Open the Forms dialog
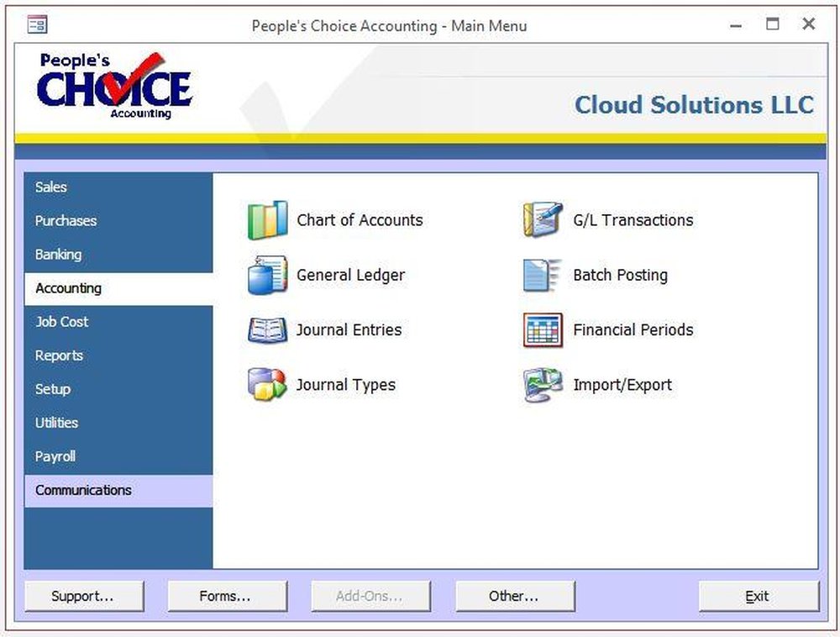Image resolution: width=840 pixels, height=637 pixels. click(x=227, y=596)
